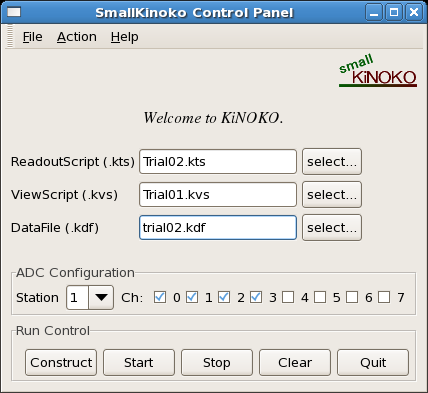Click the ViewScript field containing Trial01.kvs
Screen dimensions: 428x393
point(218,195)
